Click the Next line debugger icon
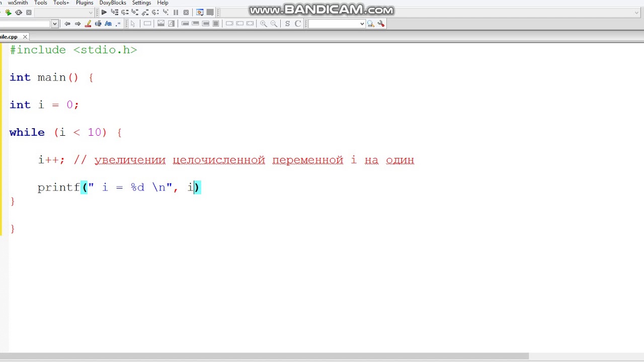This screenshot has width=644, height=362. point(125,12)
